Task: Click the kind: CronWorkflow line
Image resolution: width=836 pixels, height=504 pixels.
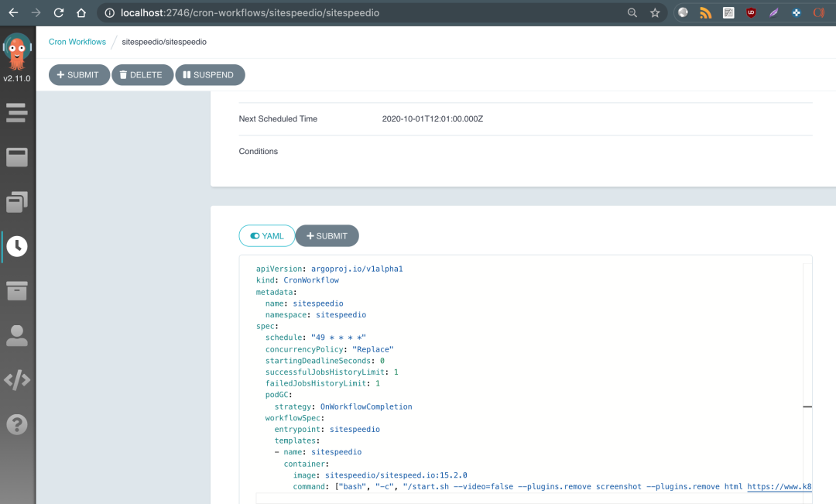Action: pos(297,280)
